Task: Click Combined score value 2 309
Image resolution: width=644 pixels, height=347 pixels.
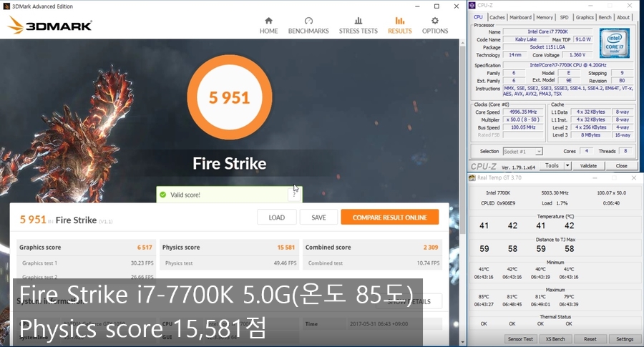Action: [431, 248]
